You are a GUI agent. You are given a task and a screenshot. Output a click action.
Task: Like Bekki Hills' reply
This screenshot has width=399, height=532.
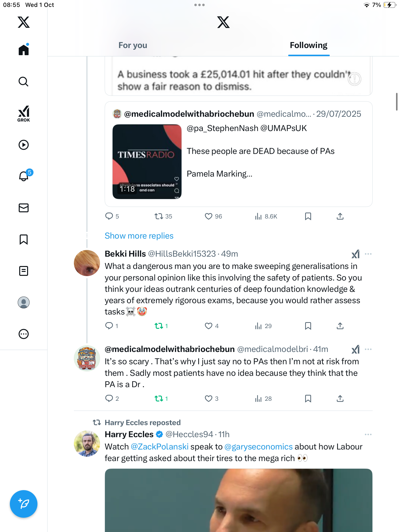(209, 326)
